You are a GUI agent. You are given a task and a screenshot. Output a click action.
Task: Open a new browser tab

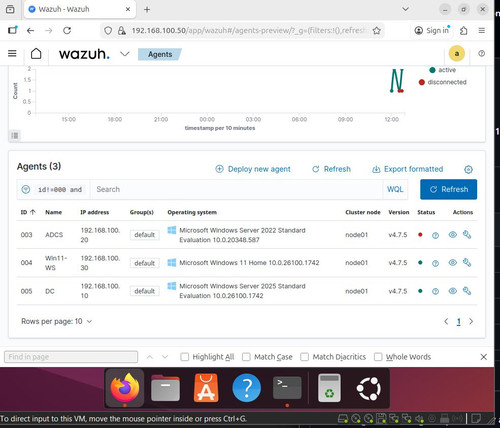[x=147, y=10]
